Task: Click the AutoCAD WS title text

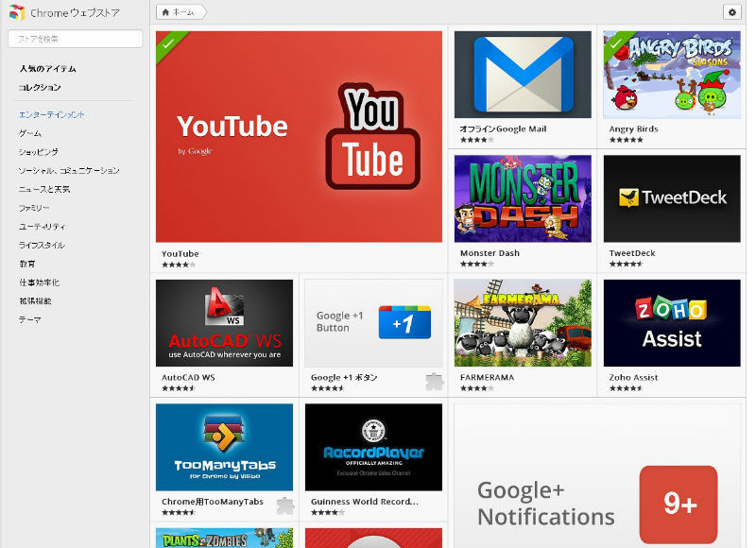Action: point(188,377)
